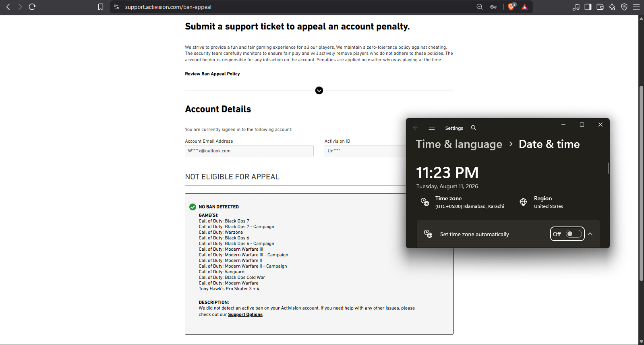This screenshot has width=644, height=345.
Task: Click 'Call of Duty: Black Ops Cold War' entry
Action: tap(232, 278)
